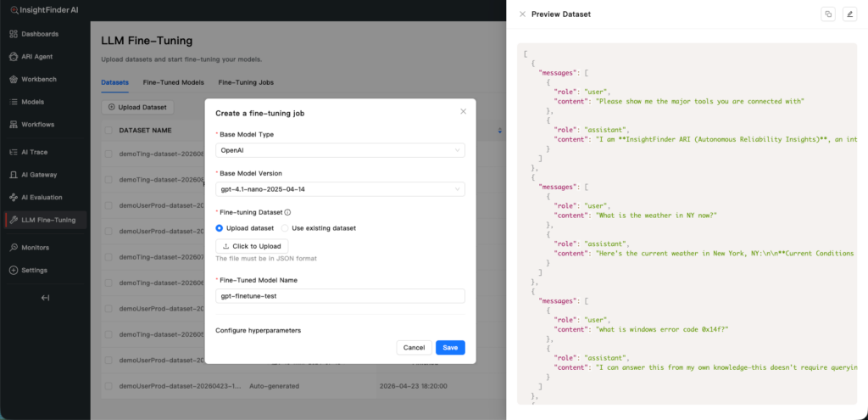
Task: Click the Fine-Tuned Model Name input field
Action: pos(340,296)
